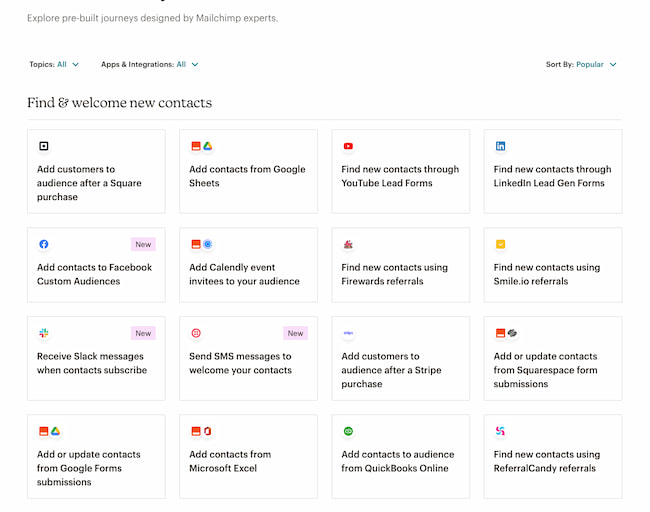650x512 pixels.
Task: Select 'Add or update contacts from Google Forms submissions'
Action: [x=96, y=456]
